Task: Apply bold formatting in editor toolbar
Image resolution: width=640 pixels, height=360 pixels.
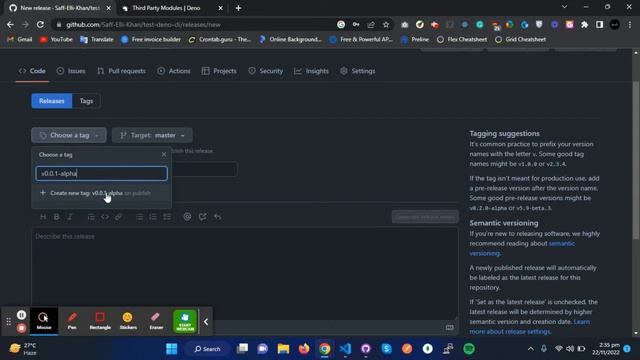Action: point(56,217)
